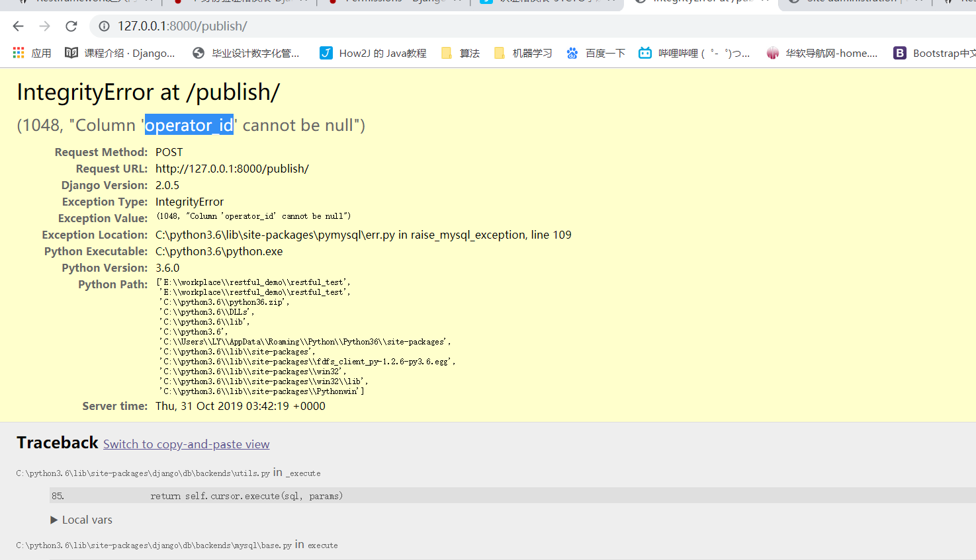Screen dimensions: 976x560
Task: Click the 'Python Path:' label
Action: (x=113, y=284)
